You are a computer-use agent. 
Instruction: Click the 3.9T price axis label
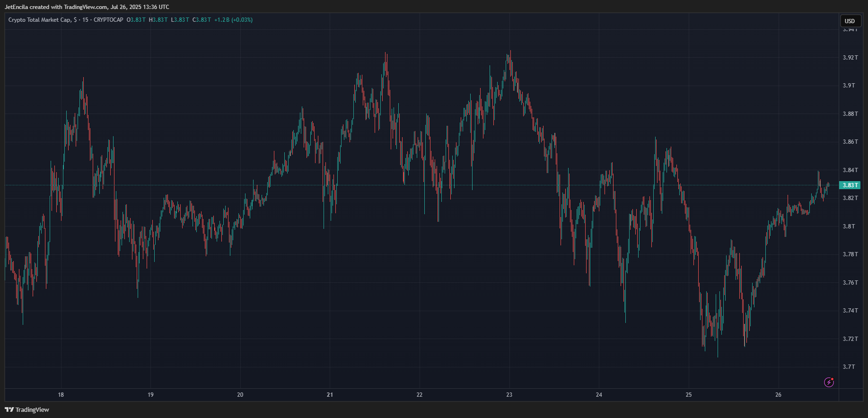[849, 86]
